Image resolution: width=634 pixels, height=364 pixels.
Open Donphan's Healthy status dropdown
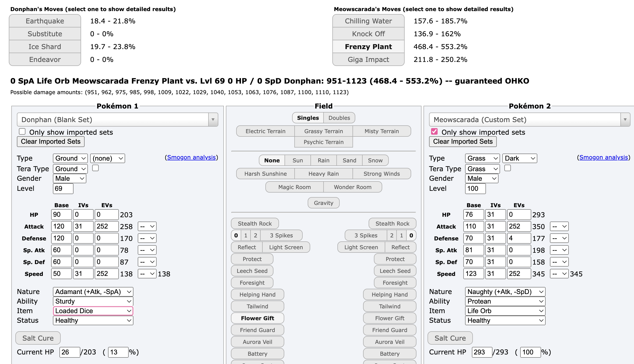pyautogui.click(x=93, y=320)
